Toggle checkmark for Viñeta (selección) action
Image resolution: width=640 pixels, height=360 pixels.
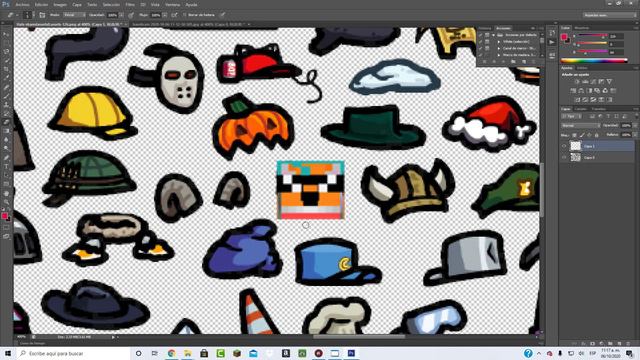[480, 42]
